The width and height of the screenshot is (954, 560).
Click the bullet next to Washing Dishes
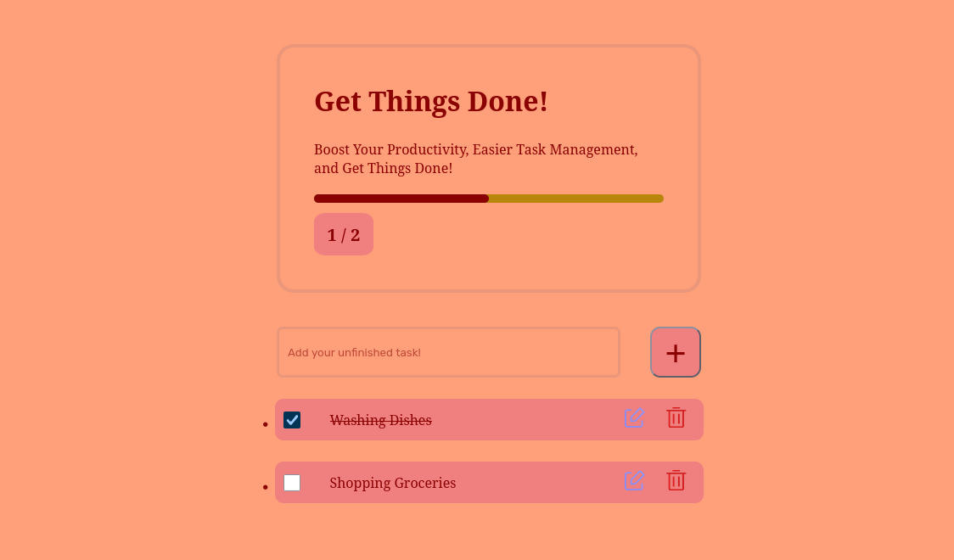(266, 423)
